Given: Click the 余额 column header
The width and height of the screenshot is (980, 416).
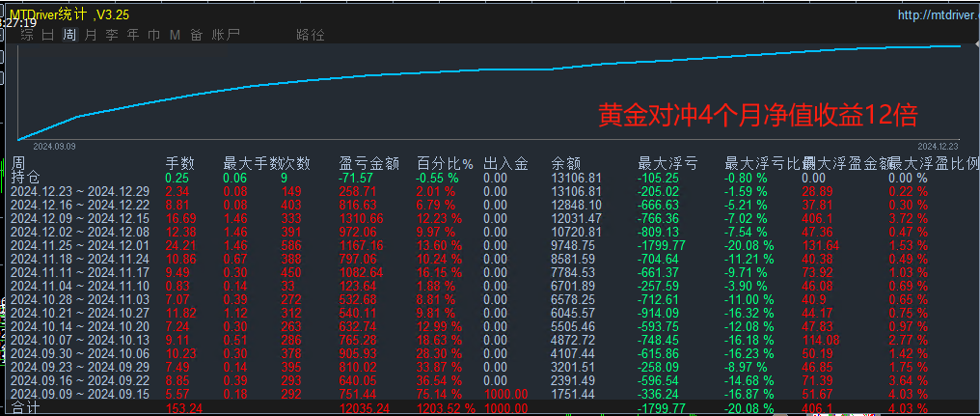Looking at the screenshot, I should (x=566, y=164).
